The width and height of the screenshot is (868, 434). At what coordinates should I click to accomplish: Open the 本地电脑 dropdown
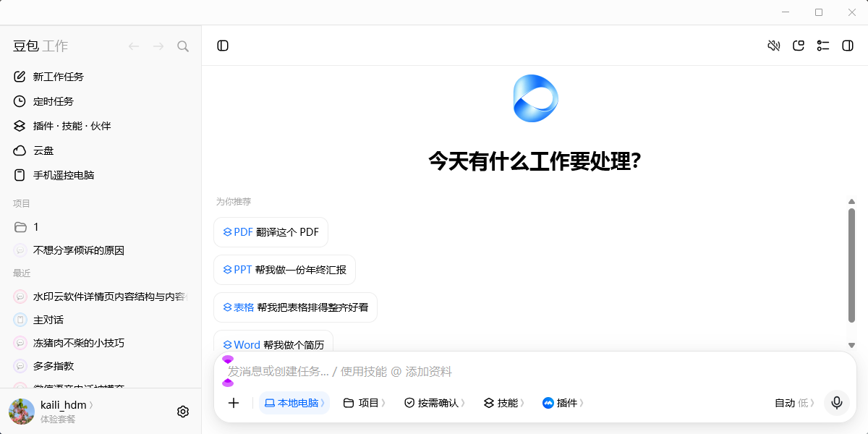[x=294, y=403]
